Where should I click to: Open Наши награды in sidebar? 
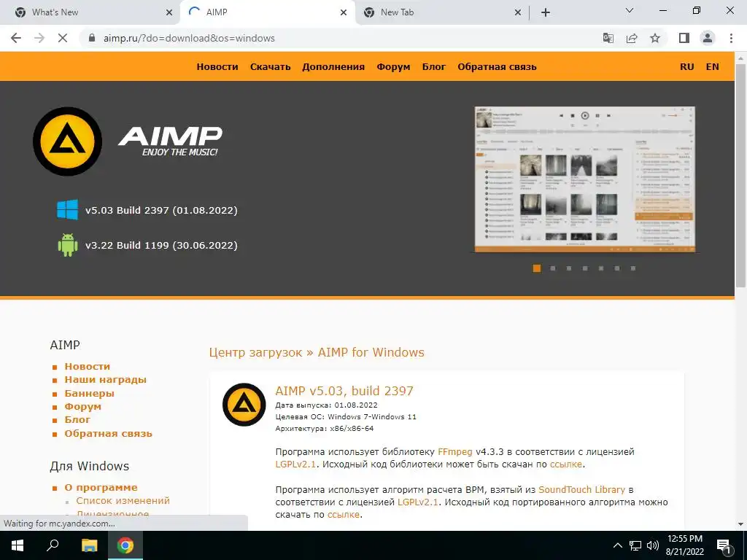(x=105, y=379)
